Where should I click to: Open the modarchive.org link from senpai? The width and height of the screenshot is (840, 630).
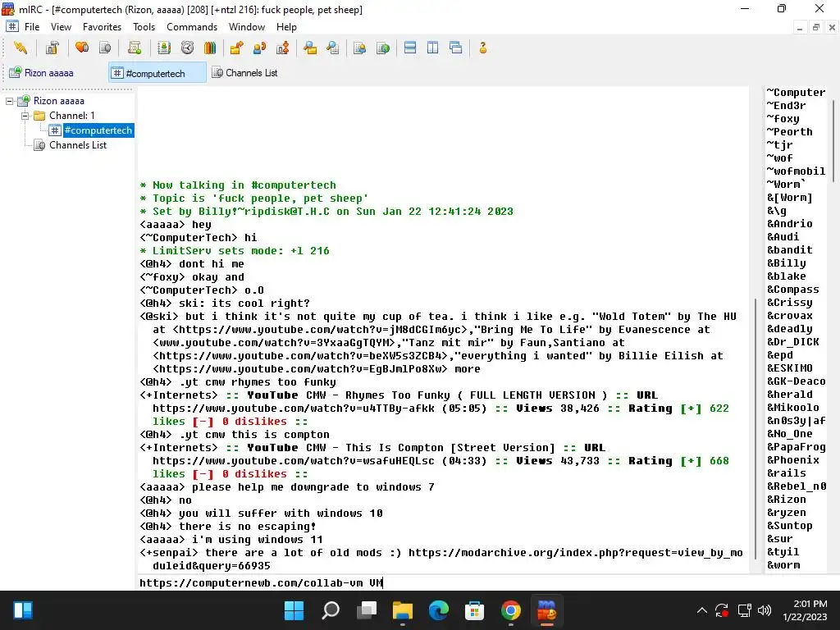[x=575, y=553]
